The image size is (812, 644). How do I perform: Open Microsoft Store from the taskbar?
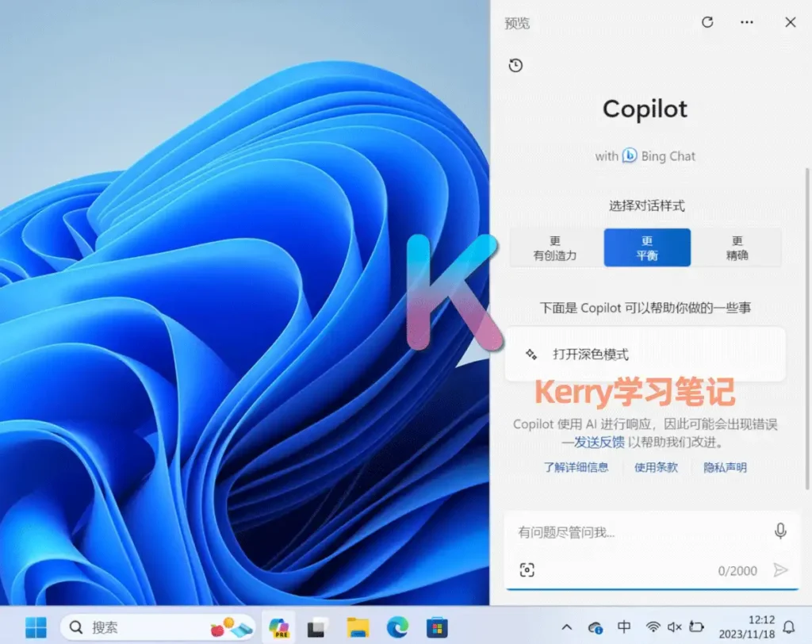tap(437, 627)
